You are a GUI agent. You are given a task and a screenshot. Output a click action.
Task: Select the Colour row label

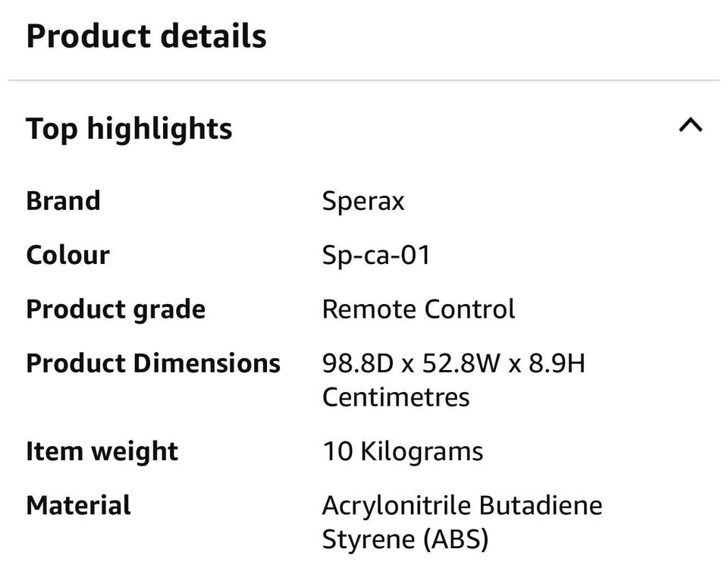[x=67, y=255]
